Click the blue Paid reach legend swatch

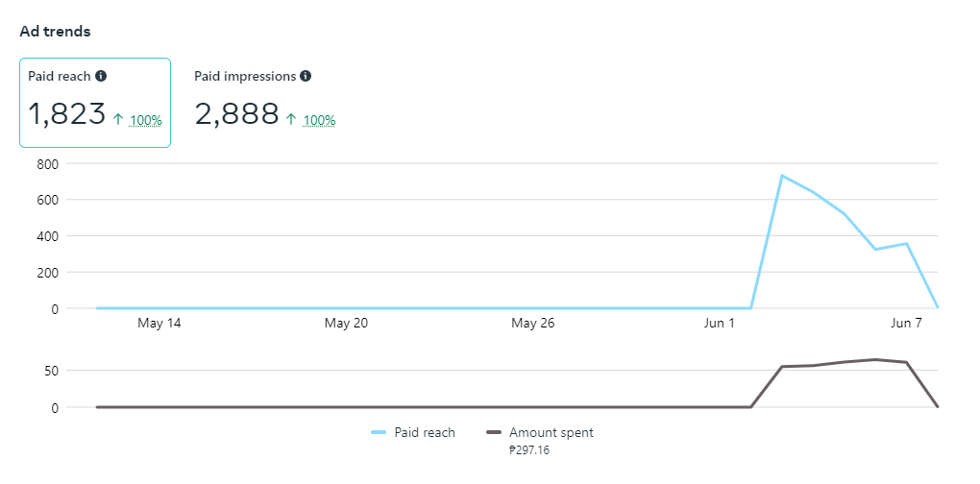coord(379,433)
